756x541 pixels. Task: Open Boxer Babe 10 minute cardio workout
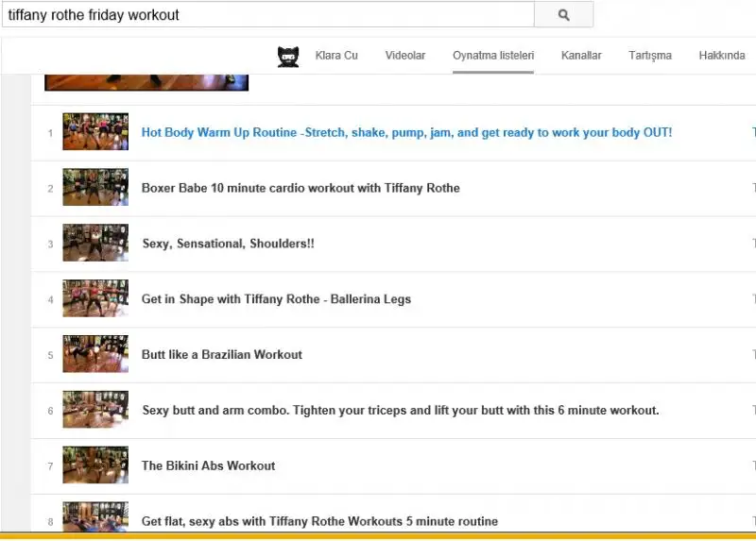[x=301, y=188]
